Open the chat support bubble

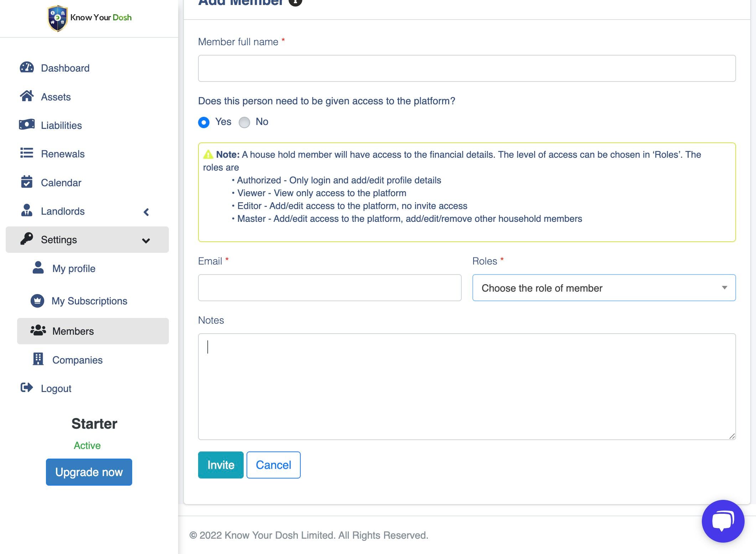[x=723, y=521]
